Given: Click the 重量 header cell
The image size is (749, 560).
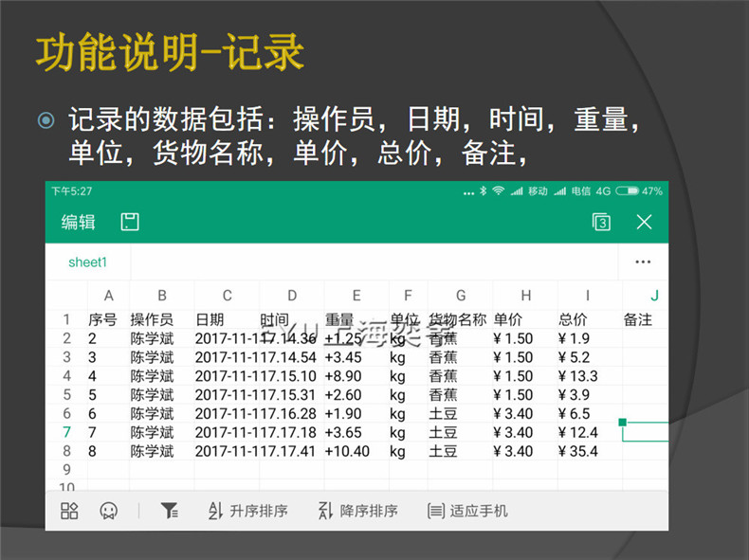Looking at the screenshot, I should click(x=356, y=319).
